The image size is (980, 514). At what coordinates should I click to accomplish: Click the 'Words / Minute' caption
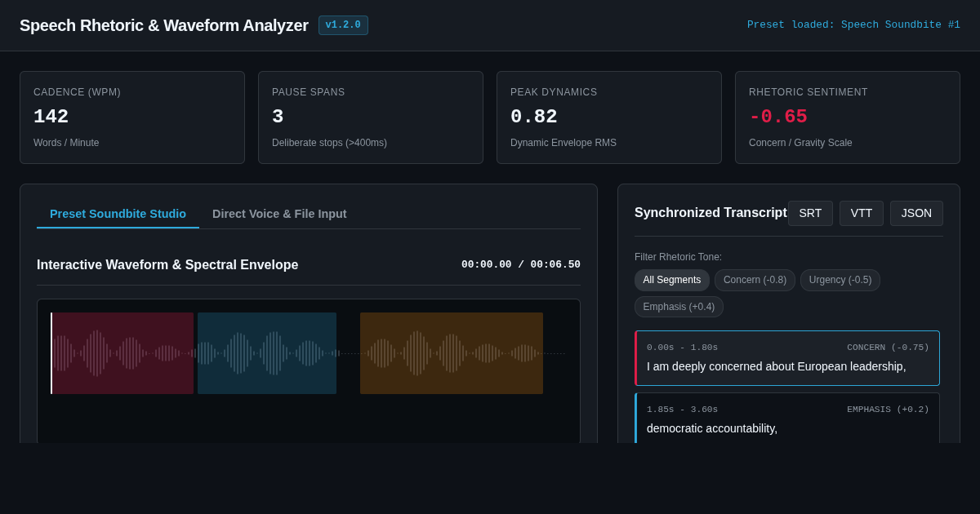coord(66,143)
